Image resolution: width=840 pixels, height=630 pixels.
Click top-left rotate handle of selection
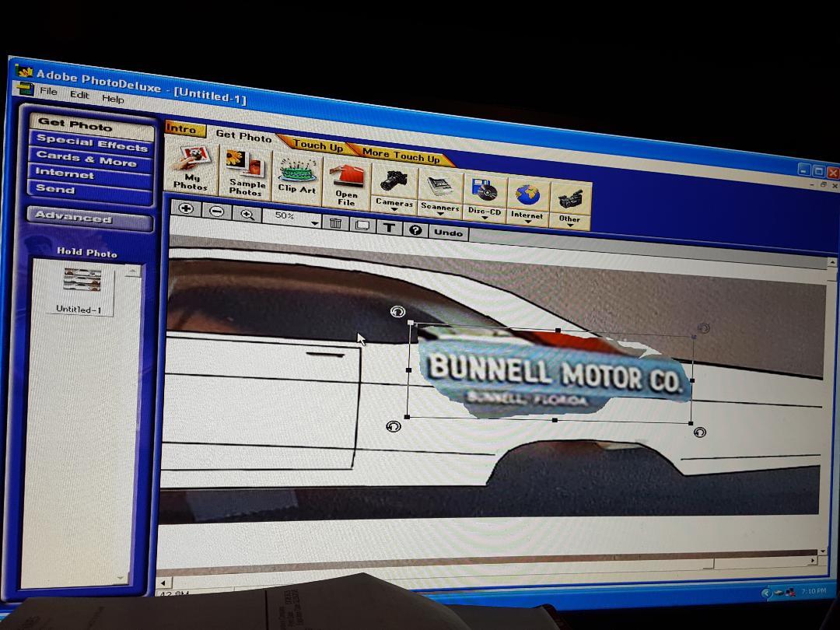[397, 311]
